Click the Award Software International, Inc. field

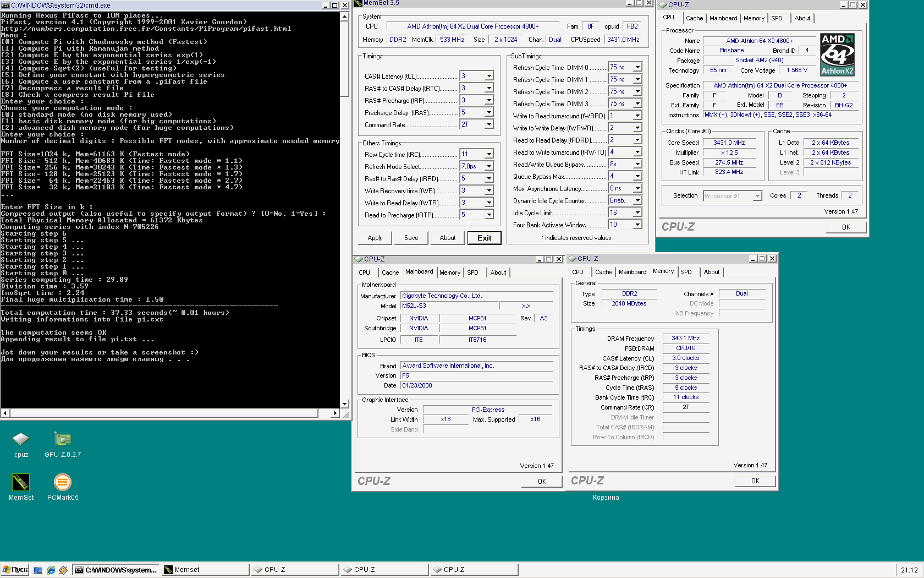click(x=477, y=366)
